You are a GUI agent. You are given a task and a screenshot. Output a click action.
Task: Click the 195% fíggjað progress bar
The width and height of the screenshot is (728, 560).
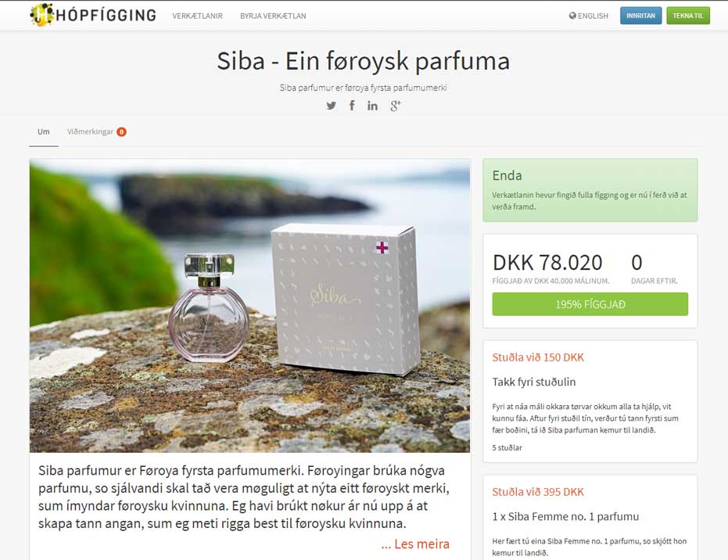click(x=590, y=304)
